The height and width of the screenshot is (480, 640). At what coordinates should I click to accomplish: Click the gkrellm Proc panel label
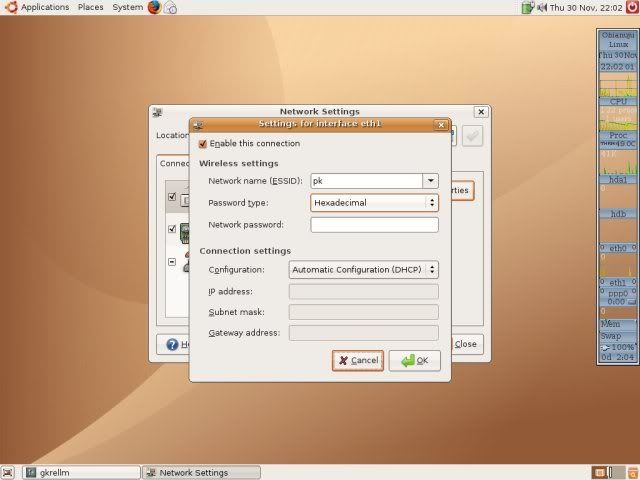tap(618, 135)
